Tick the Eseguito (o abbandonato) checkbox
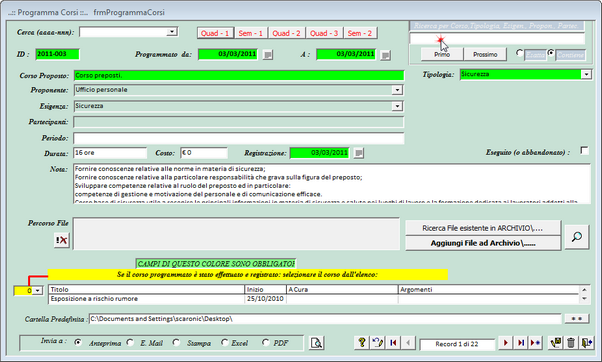The image size is (602, 362). [585, 150]
